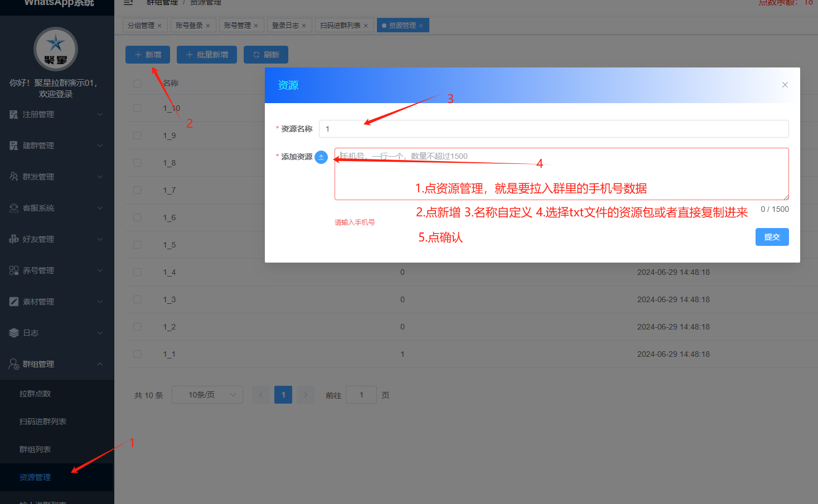818x504 pixels.
Task: Click the hamburger menu icon at top
Action: 128,3
